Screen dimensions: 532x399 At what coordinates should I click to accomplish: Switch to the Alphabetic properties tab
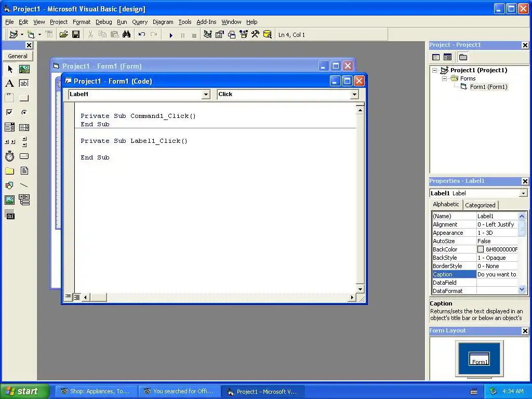click(446, 204)
